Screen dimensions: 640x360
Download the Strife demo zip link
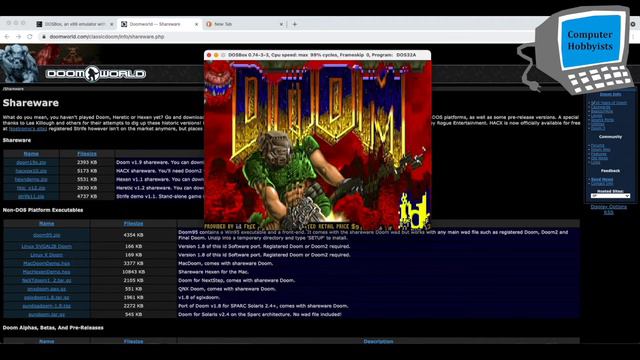[31, 196]
